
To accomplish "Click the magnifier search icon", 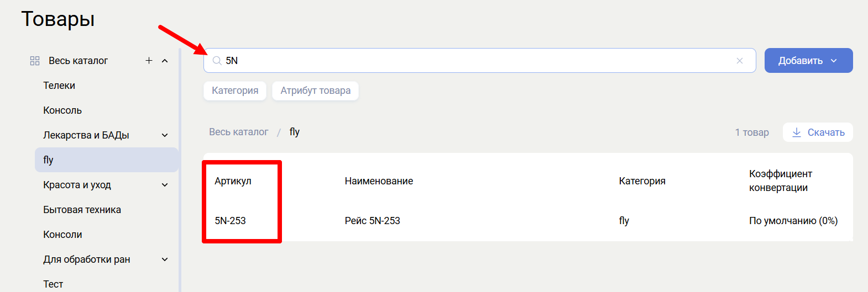I will tap(217, 61).
